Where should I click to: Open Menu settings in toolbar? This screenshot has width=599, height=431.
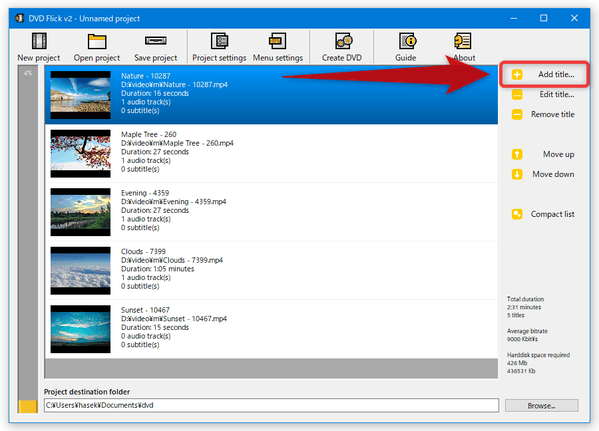click(277, 41)
